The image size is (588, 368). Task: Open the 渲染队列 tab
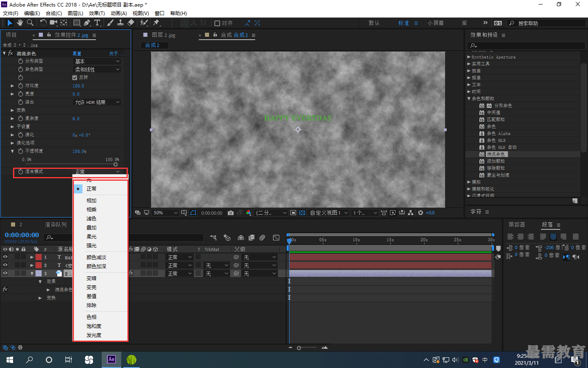(x=56, y=224)
